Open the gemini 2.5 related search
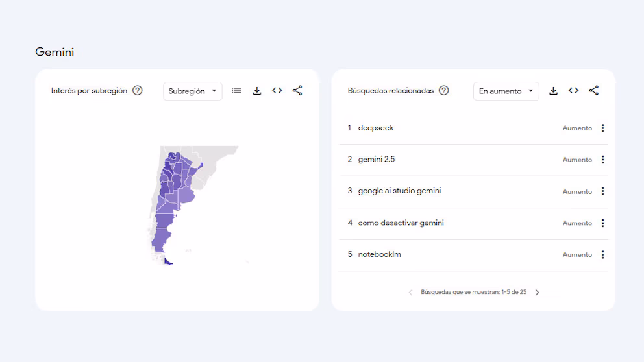Viewport: 644px width, 362px height. tap(377, 159)
